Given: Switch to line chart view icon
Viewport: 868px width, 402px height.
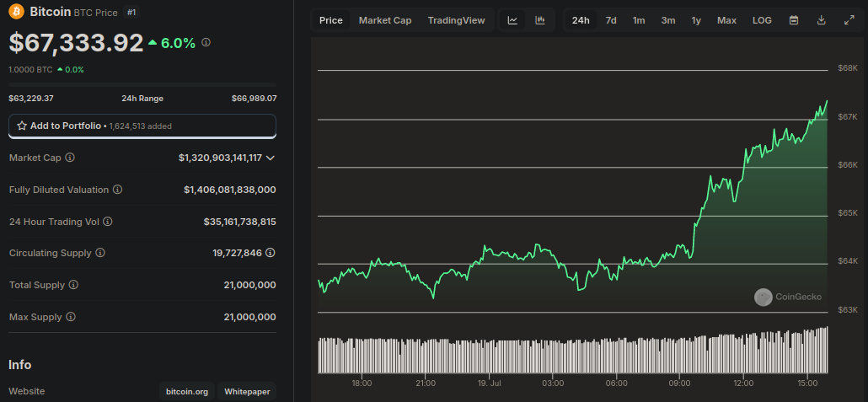Looking at the screenshot, I should (x=512, y=20).
